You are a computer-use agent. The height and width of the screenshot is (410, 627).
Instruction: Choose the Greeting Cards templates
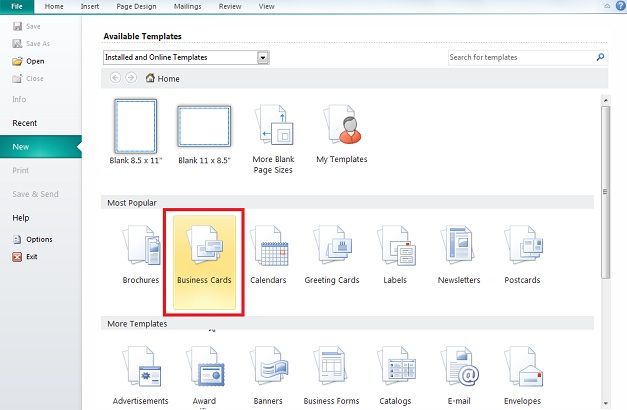(332, 254)
